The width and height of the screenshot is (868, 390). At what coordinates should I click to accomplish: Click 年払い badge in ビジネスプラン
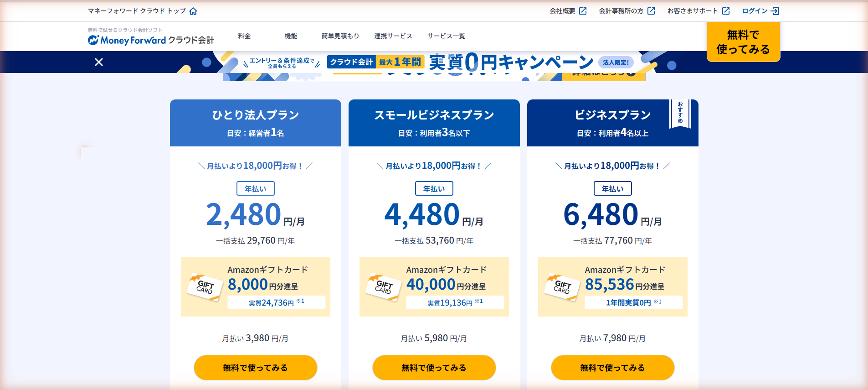point(612,188)
